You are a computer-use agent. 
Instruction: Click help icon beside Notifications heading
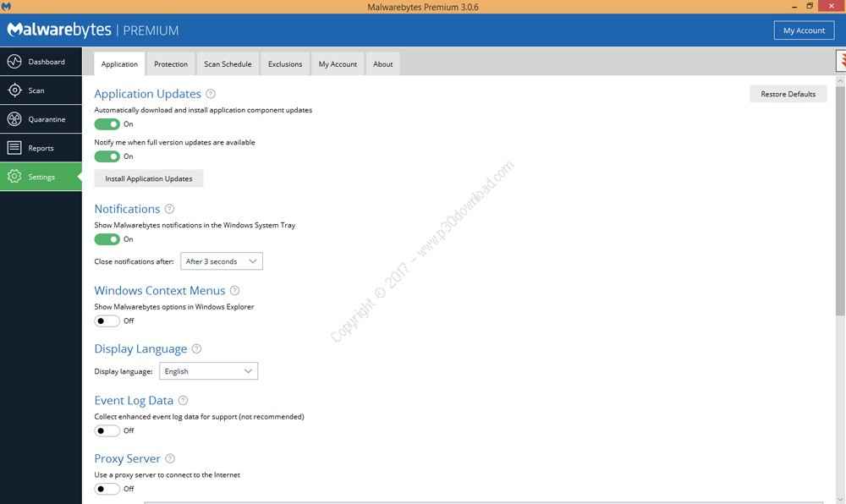point(169,209)
